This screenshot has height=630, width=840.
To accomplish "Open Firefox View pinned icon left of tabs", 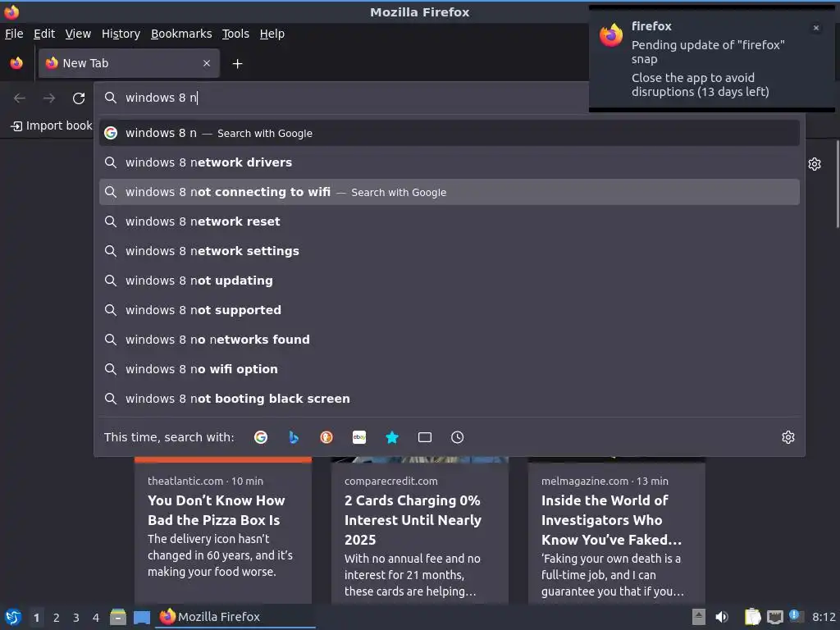I will (x=16, y=63).
